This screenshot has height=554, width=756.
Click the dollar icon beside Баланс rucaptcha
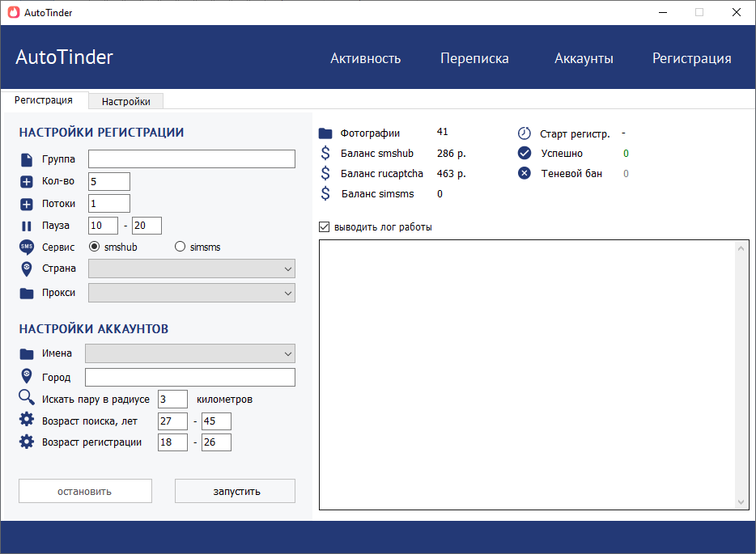[x=325, y=173]
